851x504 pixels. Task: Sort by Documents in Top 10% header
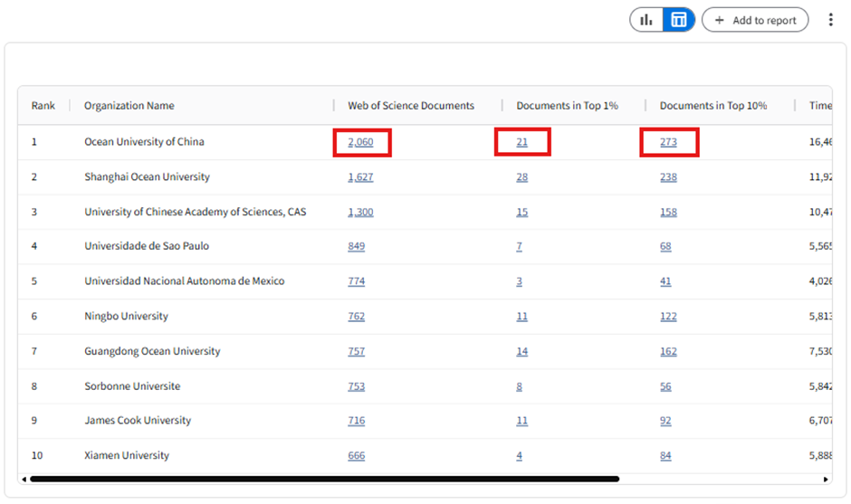click(x=713, y=106)
